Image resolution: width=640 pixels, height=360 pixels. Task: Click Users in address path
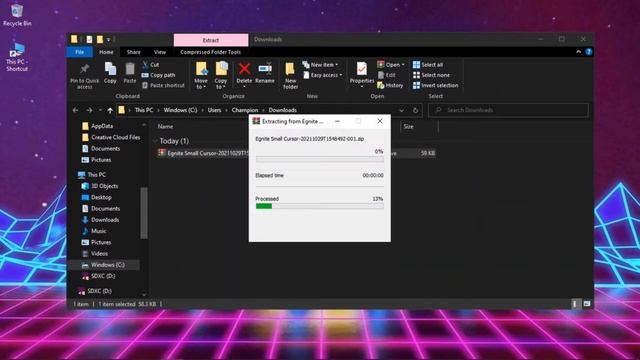(214, 110)
